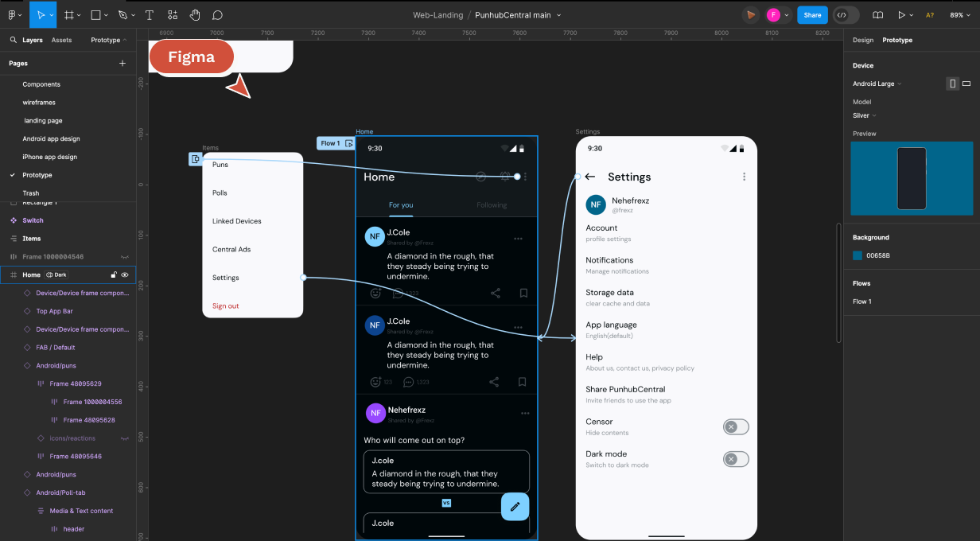Select the Android/Poll-tab layer

[60, 492]
